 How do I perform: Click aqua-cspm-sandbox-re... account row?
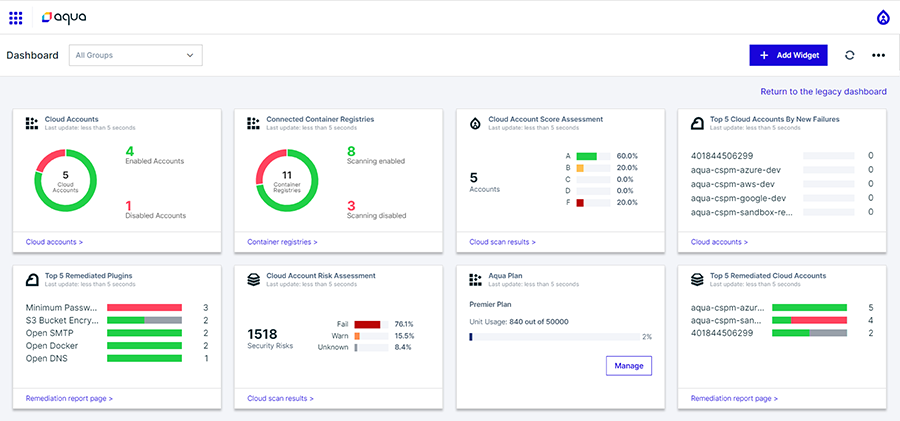click(782, 212)
